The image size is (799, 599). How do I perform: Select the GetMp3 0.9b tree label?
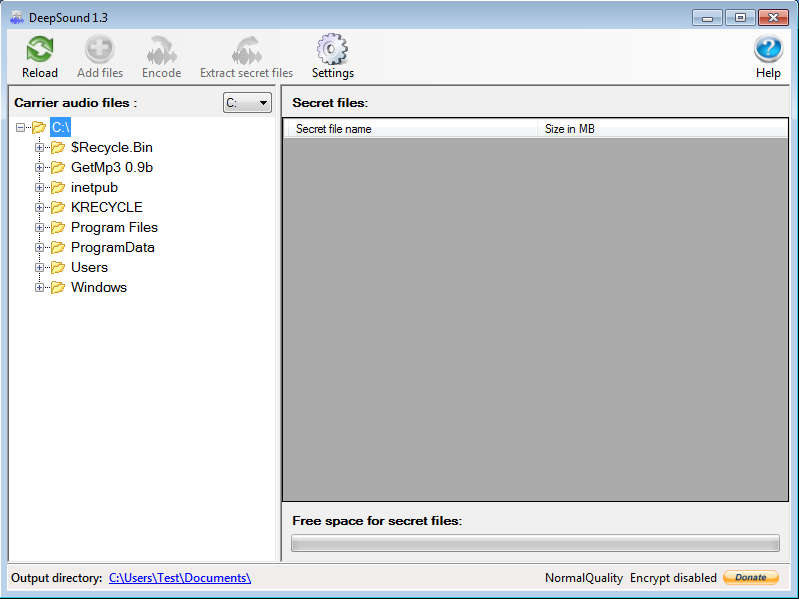112,167
